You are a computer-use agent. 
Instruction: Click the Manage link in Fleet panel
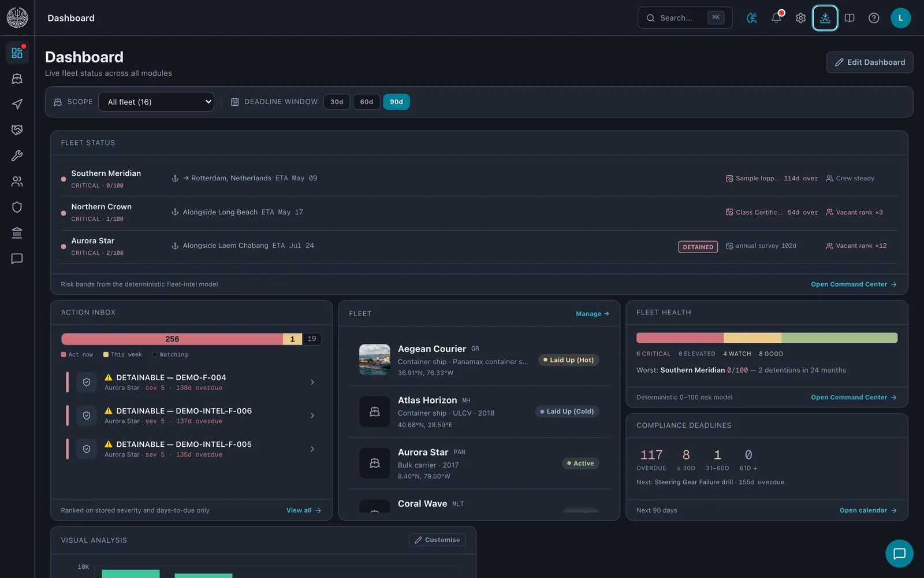[592, 314]
